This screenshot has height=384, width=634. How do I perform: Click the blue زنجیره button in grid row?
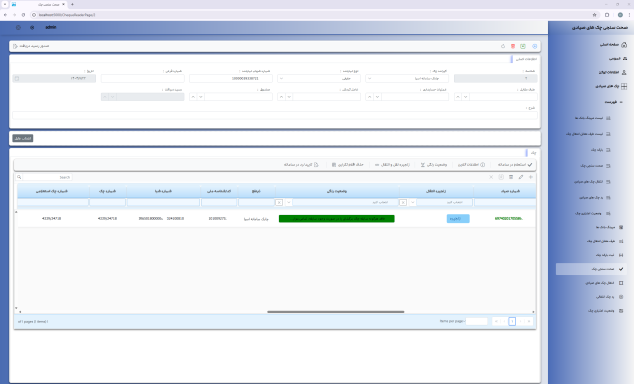[458, 219]
